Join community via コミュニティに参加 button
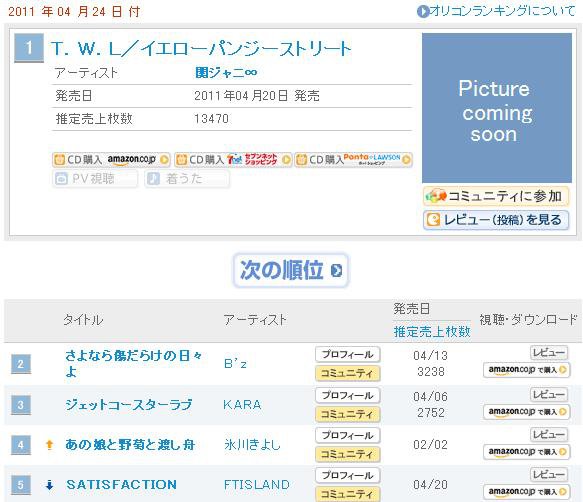 tap(496, 196)
